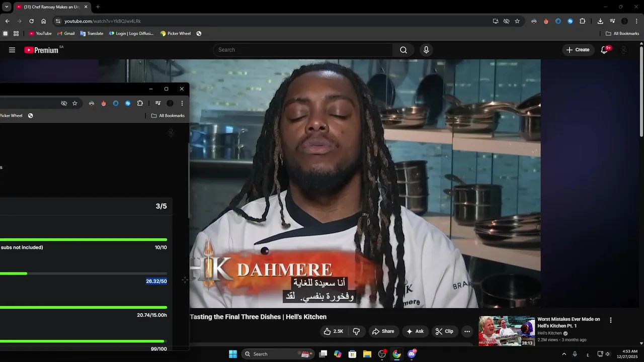Bookmark this page with star in main window
The width and height of the screenshot is (644, 362).
[517, 21]
